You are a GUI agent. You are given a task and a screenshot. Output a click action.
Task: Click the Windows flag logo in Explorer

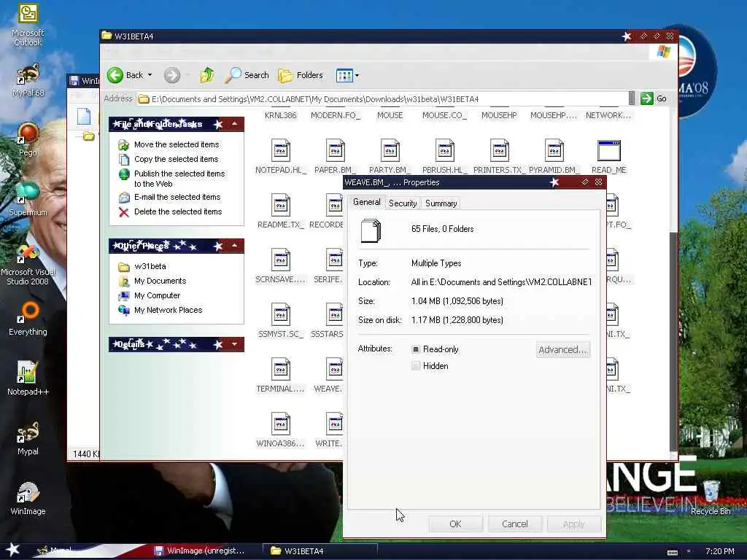pos(664,52)
